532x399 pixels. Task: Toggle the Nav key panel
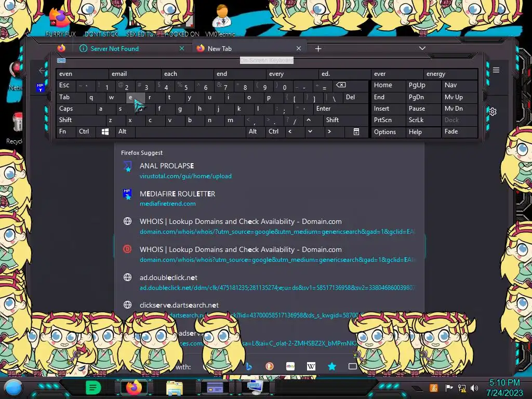pos(459,85)
